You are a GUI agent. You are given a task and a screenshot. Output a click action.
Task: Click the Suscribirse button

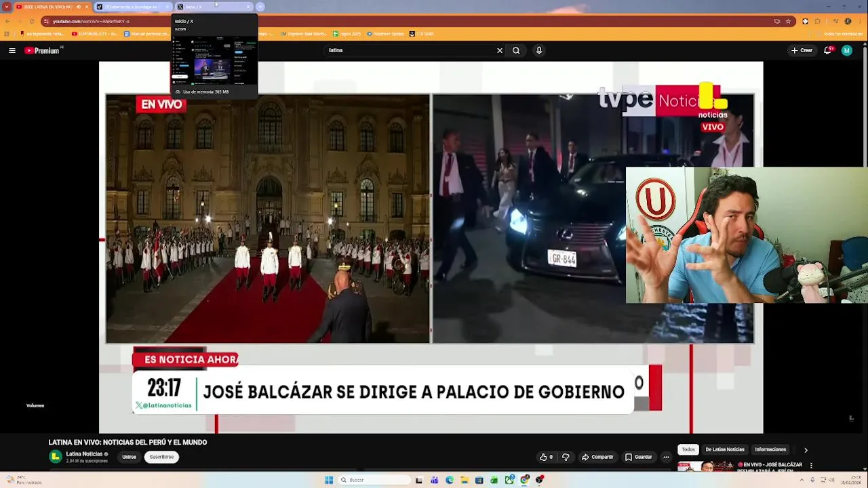pyautogui.click(x=161, y=457)
